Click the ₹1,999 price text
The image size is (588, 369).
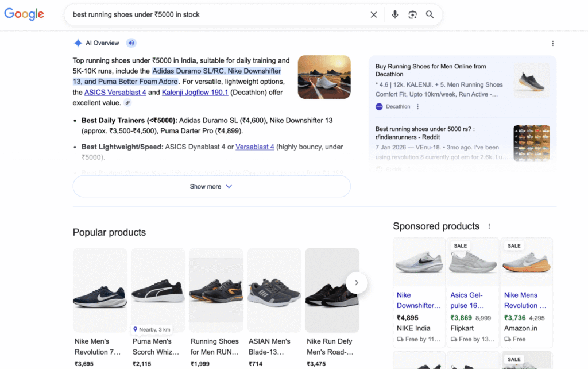point(200,364)
